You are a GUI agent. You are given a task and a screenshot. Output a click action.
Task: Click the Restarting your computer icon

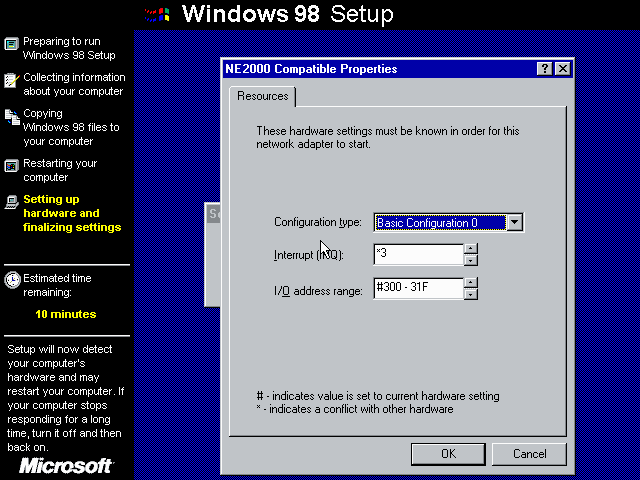11,166
